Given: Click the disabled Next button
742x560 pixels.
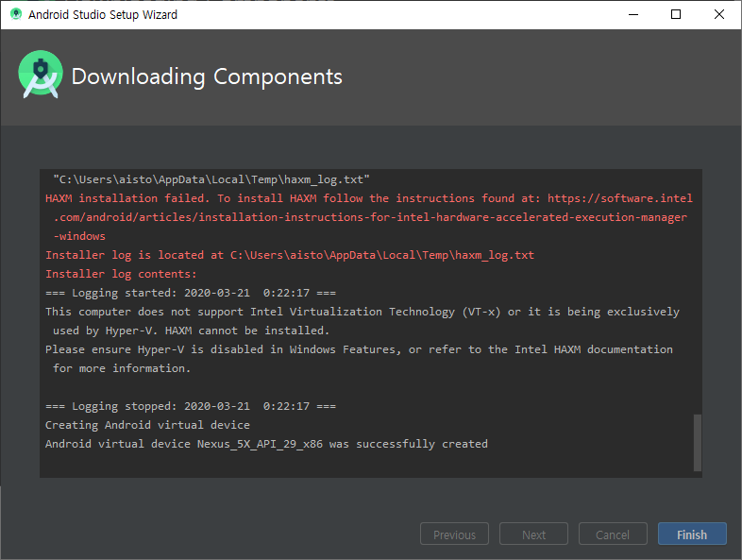Looking at the screenshot, I should point(533,534).
